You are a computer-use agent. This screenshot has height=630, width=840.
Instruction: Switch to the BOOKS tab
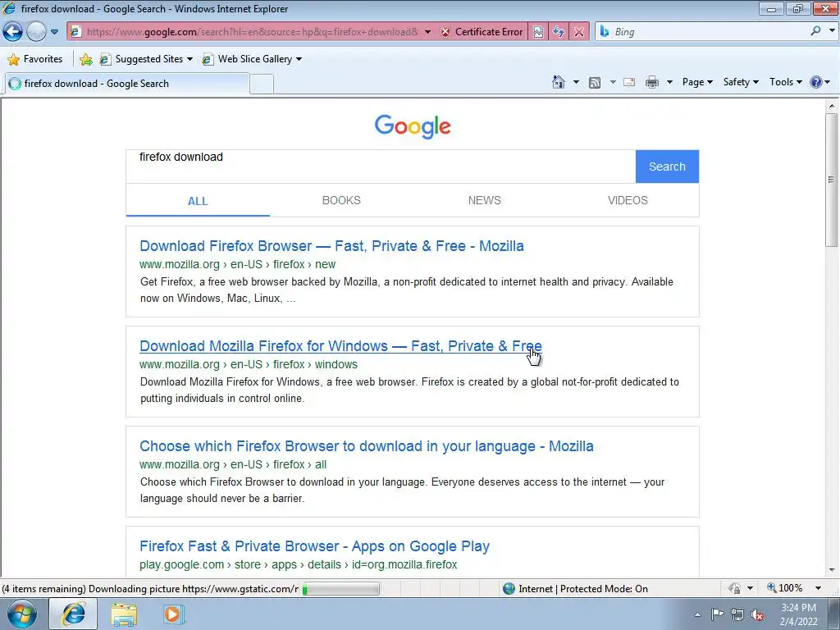pyautogui.click(x=341, y=200)
